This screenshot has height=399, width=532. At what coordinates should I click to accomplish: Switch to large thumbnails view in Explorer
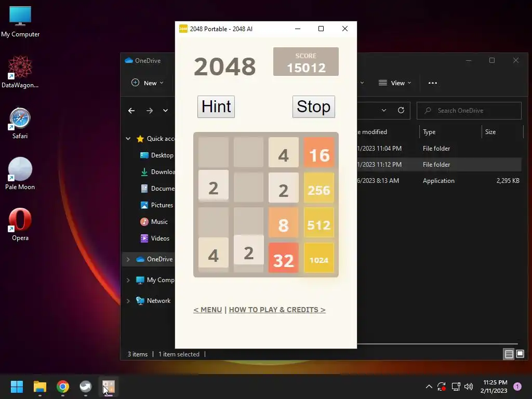(x=520, y=354)
